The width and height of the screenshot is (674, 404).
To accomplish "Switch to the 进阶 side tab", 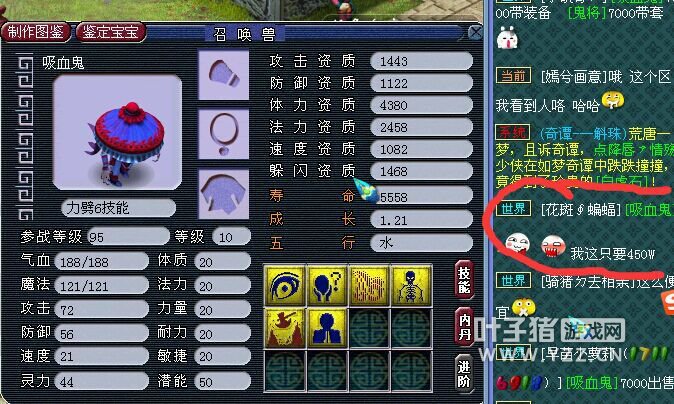I will tap(464, 373).
